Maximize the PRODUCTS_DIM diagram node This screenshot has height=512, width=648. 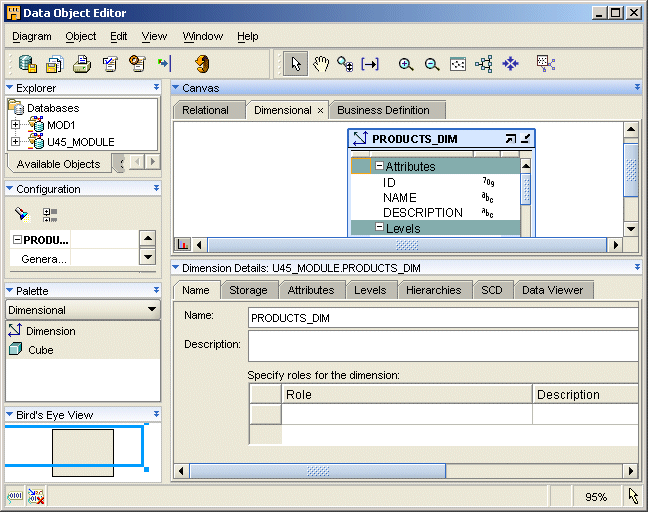[x=511, y=139]
